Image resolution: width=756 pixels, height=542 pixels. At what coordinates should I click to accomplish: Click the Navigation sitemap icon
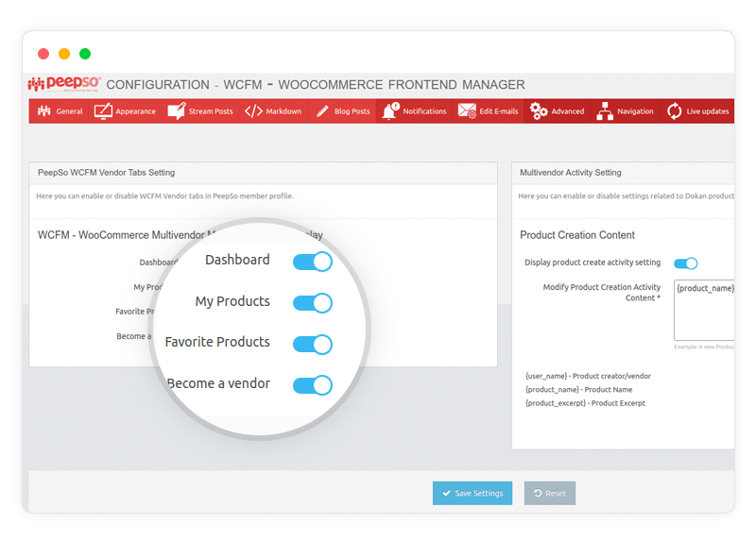tap(605, 110)
